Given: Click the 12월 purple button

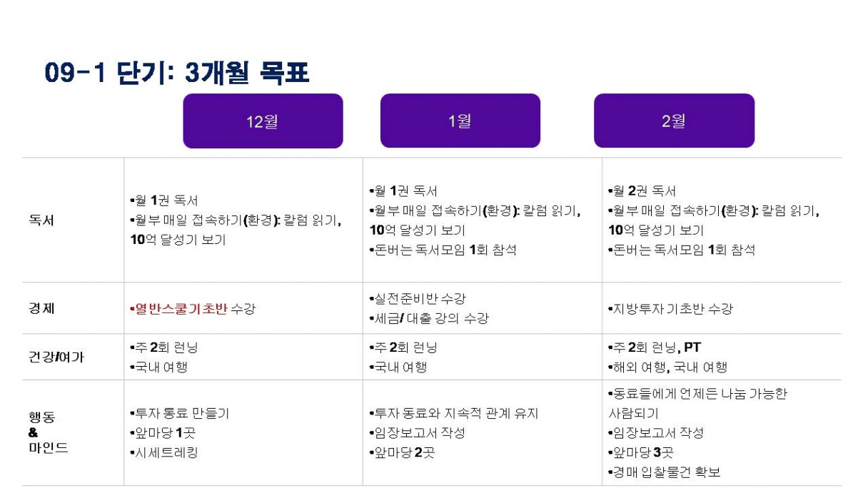Looking at the screenshot, I should pyautogui.click(x=263, y=121).
